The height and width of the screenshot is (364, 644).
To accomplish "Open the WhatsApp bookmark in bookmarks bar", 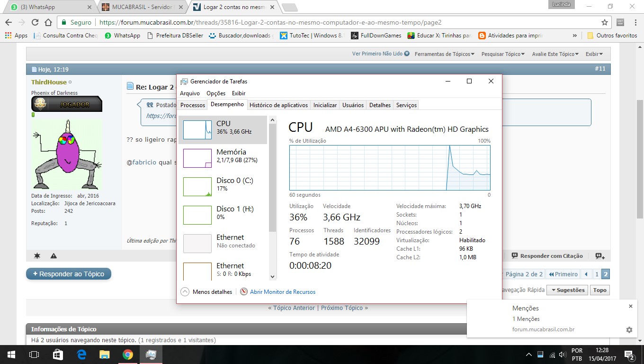I will tap(123, 36).
